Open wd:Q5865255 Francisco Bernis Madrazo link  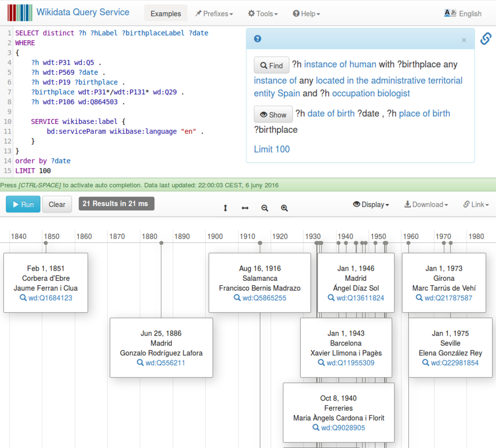pos(264,298)
